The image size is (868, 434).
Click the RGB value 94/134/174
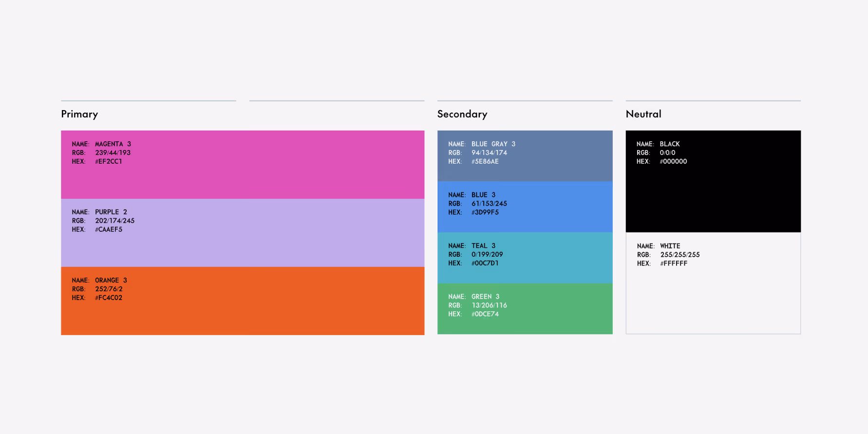490,152
